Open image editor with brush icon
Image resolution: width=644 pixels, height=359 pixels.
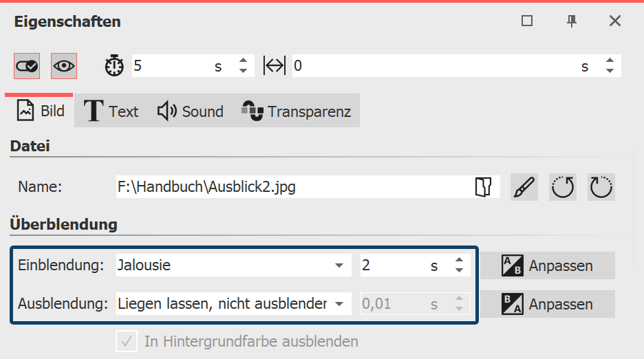click(x=524, y=186)
